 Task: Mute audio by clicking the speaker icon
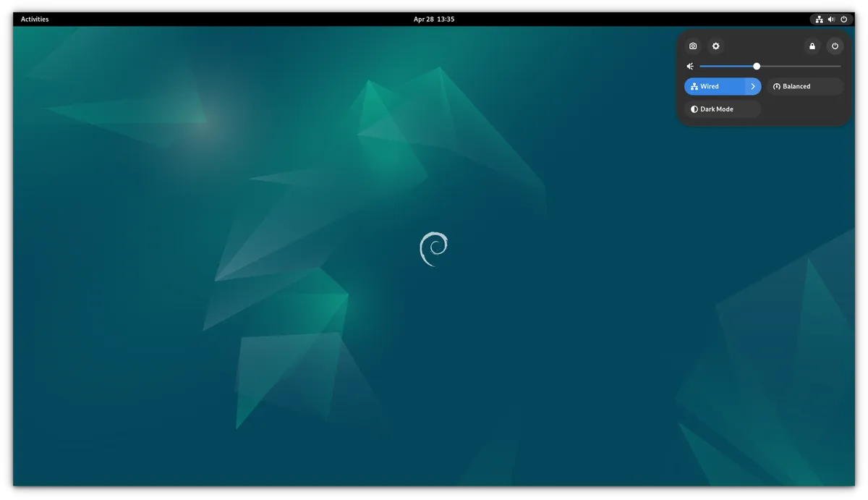click(689, 66)
